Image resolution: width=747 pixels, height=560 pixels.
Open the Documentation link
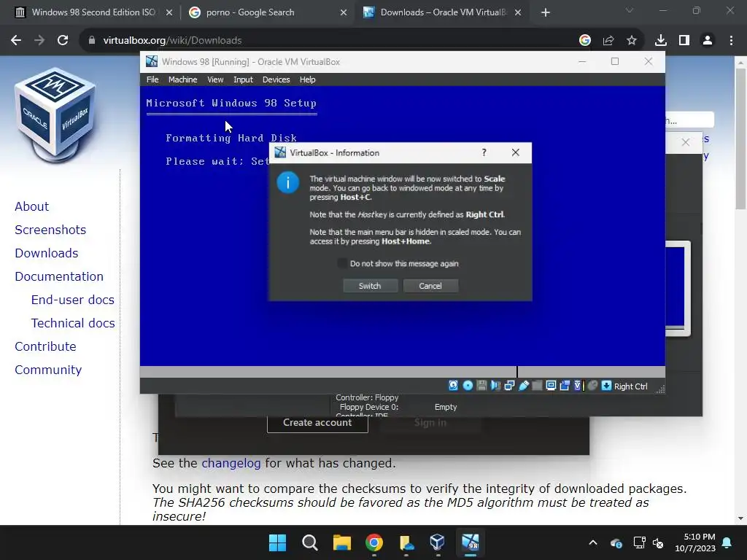(x=59, y=276)
